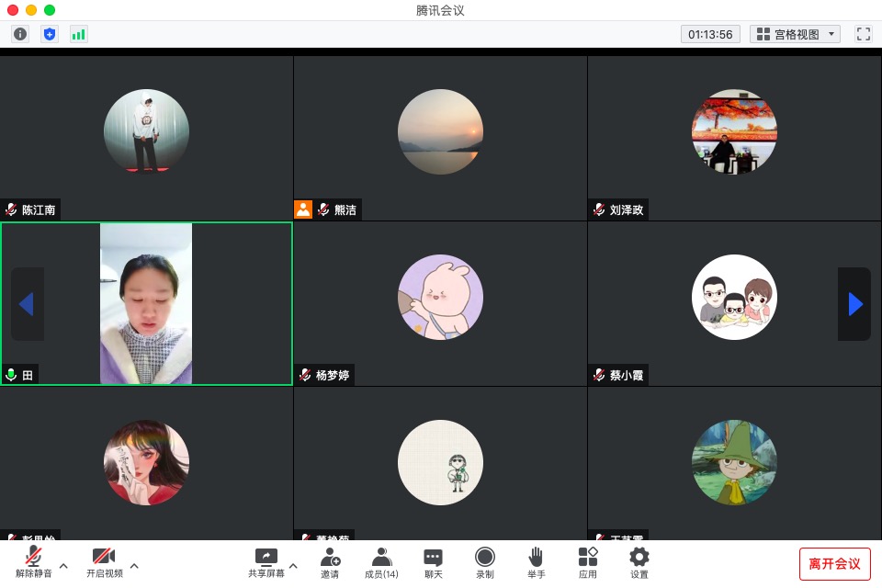This screenshot has height=588, width=882.
Task: Invite participants via 邀请
Action: [x=330, y=562]
